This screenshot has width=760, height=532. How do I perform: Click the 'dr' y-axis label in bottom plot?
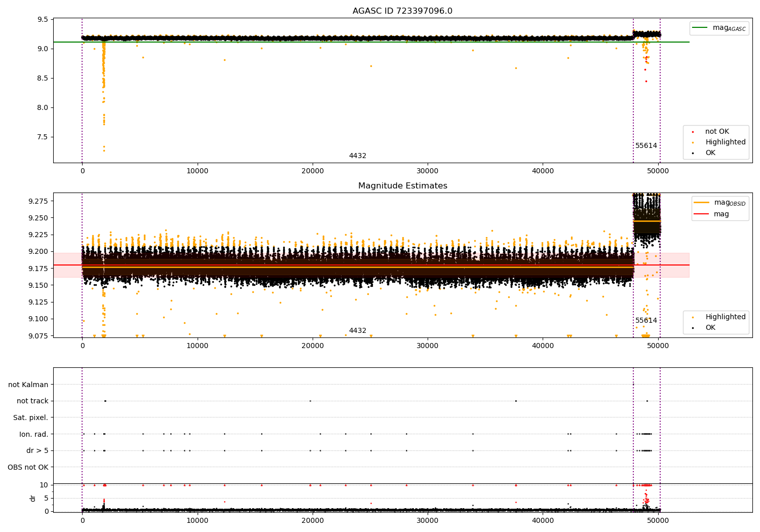(x=33, y=498)
